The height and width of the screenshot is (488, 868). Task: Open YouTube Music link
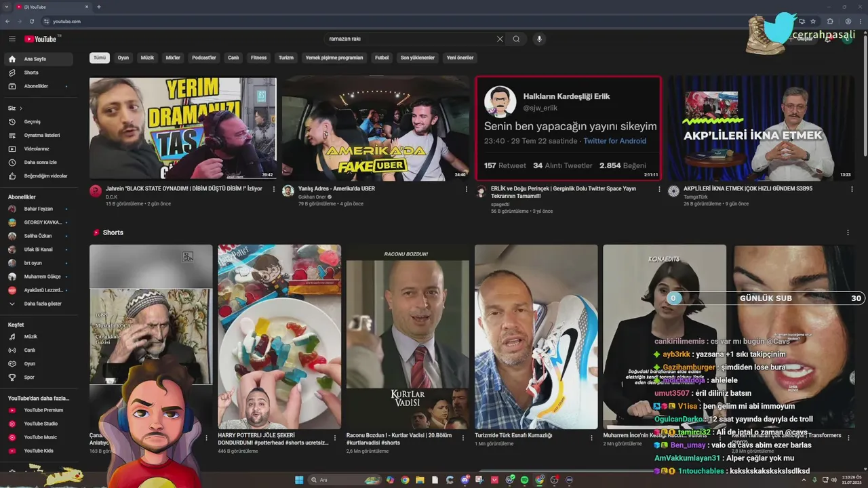coord(40,437)
